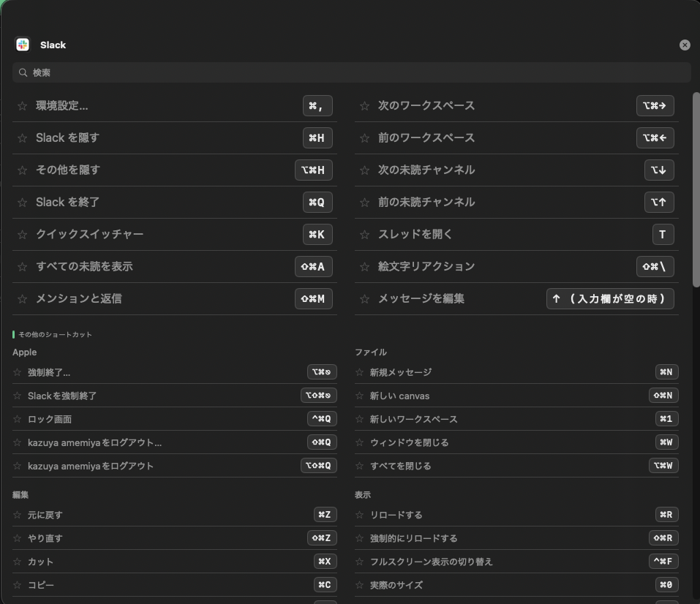The height and width of the screenshot is (604, 700).
Task: Click the 表示 group heading
Action: pos(363,494)
